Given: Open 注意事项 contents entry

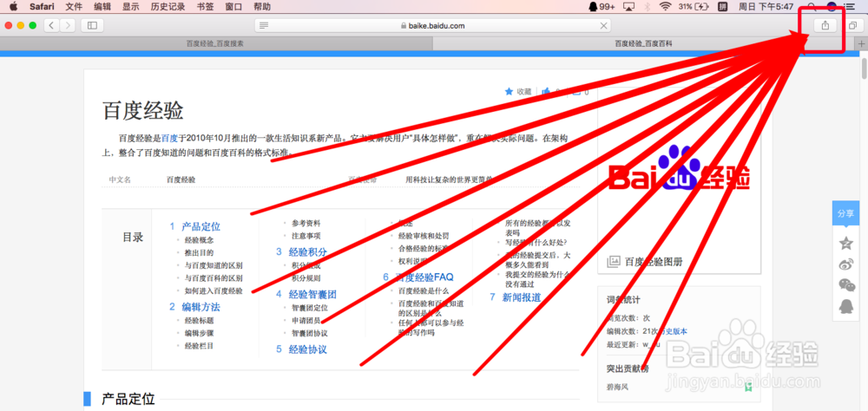Looking at the screenshot, I should (306, 236).
